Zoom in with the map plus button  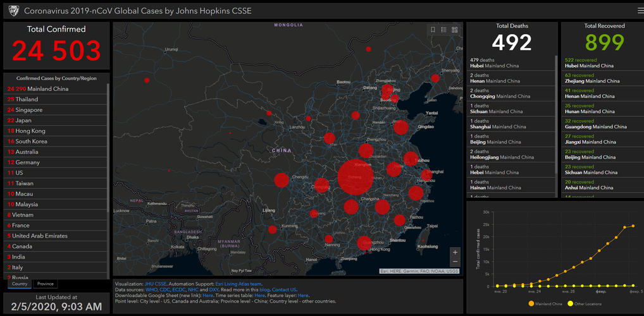(455, 252)
